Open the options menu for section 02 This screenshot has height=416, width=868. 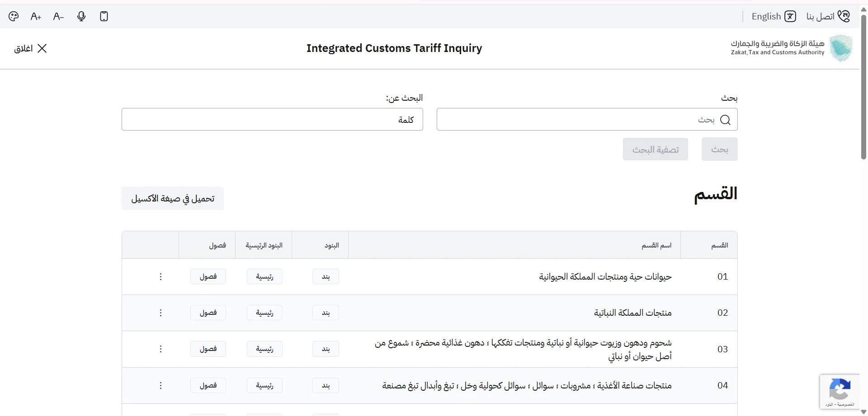pos(160,313)
